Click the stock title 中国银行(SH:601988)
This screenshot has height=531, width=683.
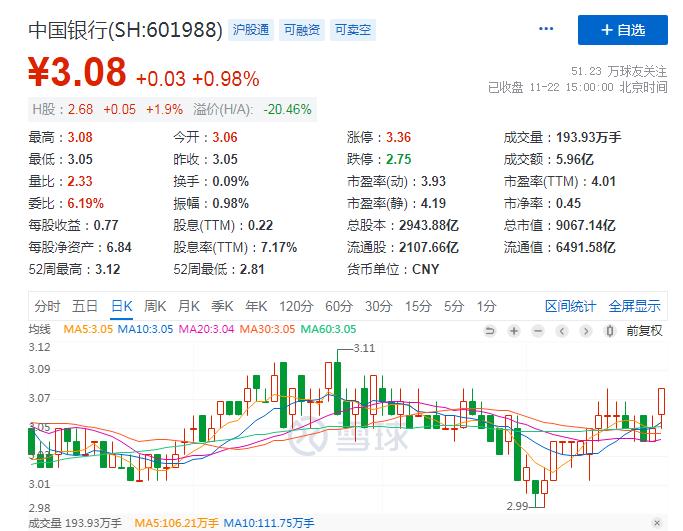[x=125, y=30]
